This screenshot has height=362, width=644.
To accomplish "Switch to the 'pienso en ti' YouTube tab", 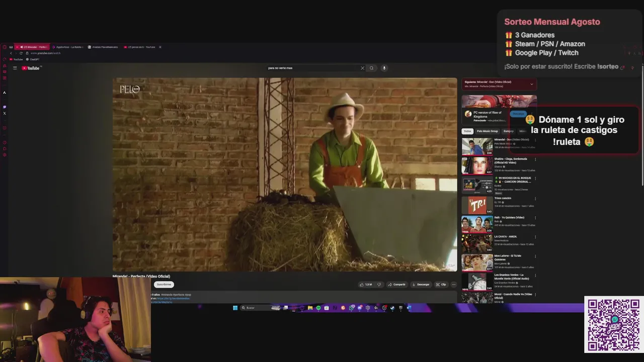I will pyautogui.click(x=139, y=47).
